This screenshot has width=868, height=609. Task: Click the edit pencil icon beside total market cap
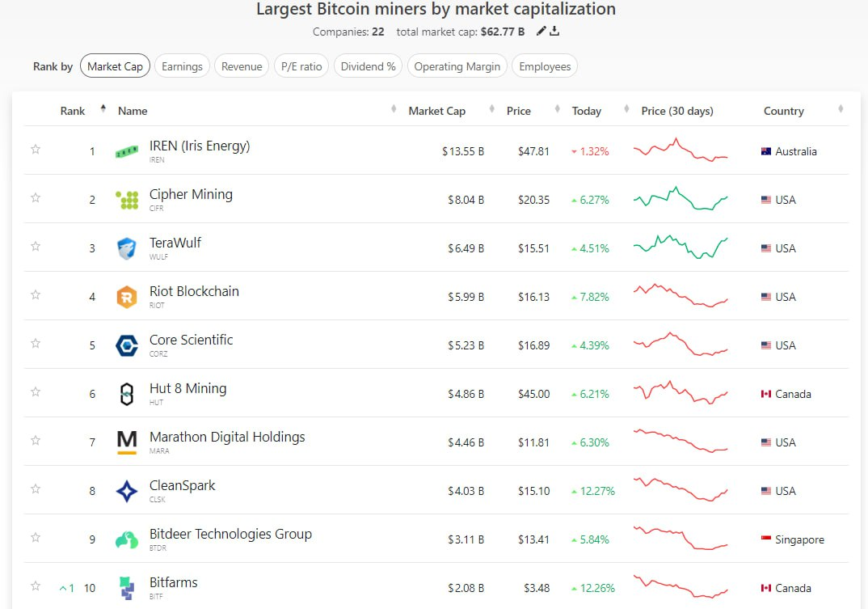pos(541,32)
